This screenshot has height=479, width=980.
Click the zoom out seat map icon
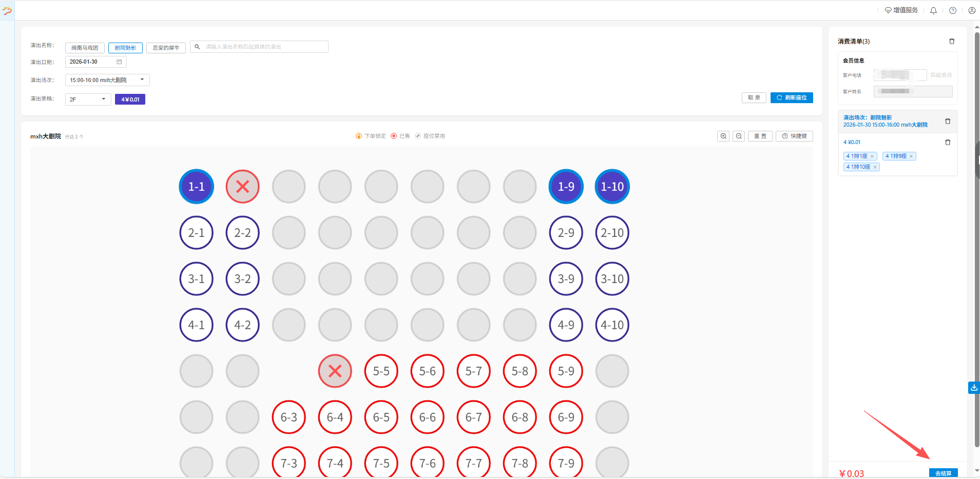pyautogui.click(x=739, y=136)
